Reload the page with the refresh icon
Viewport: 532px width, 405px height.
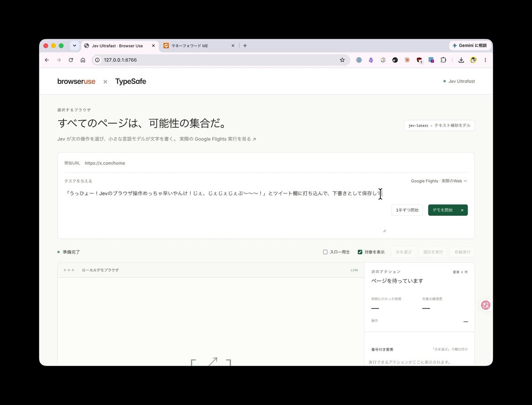pos(70,60)
